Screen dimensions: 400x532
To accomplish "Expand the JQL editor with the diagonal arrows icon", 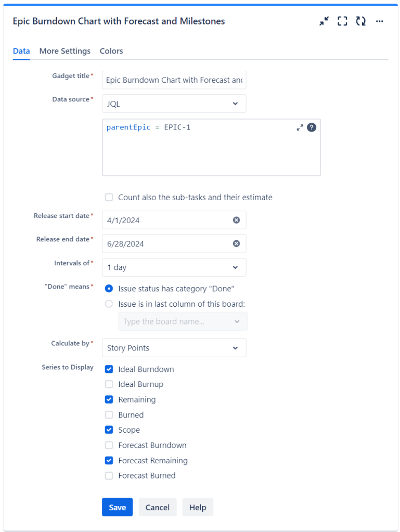I will point(300,127).
